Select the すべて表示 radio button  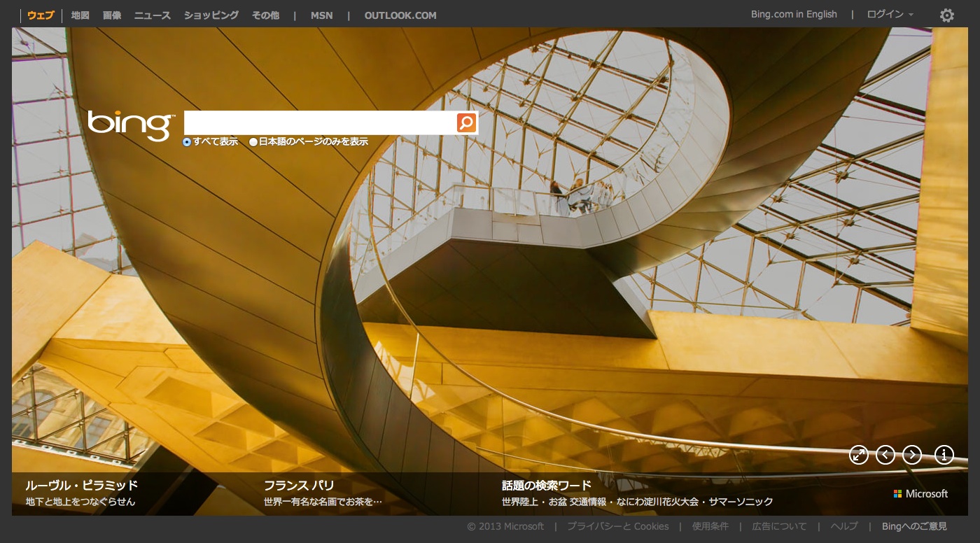pos(187,142)
